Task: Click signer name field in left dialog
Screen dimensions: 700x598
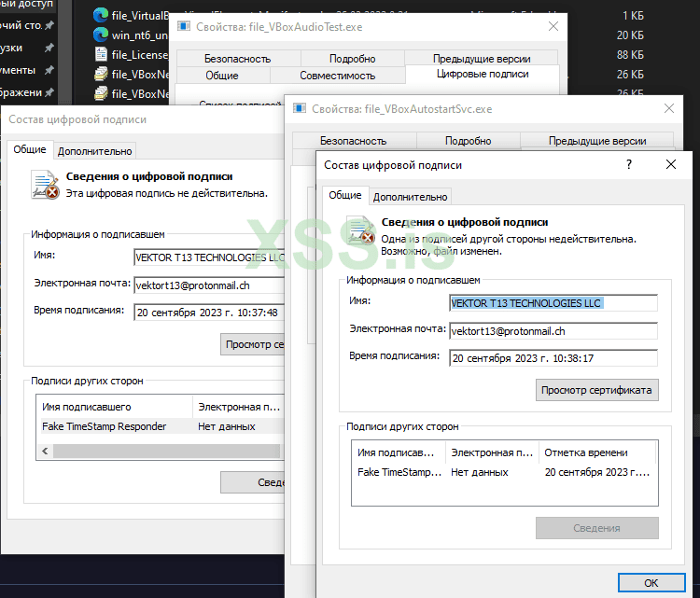Action: click(209, 257)
